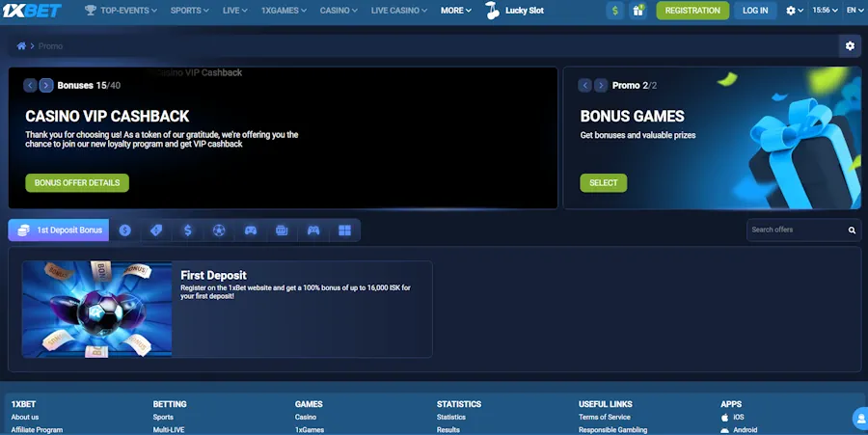Open the Top-Events trophy menu

(121, 11)
